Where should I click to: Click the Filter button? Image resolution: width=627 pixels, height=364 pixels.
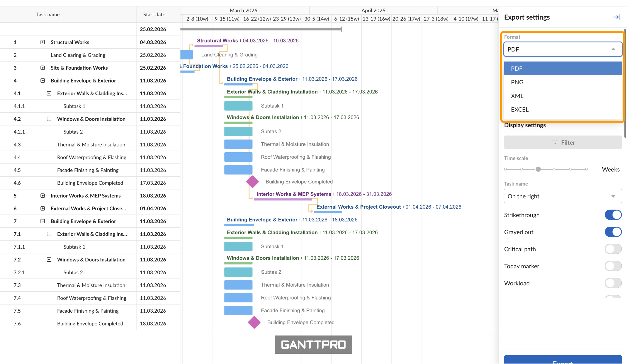[x=562, y=143]
